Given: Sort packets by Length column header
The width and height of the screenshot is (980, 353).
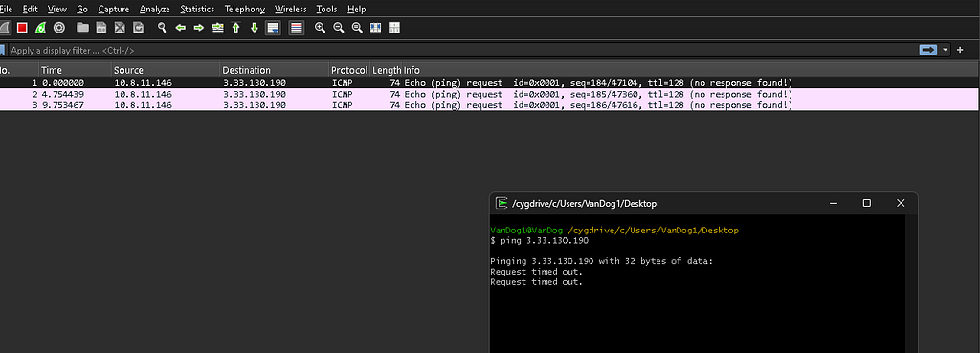Looking at the screenshot, I should [387, 70].
